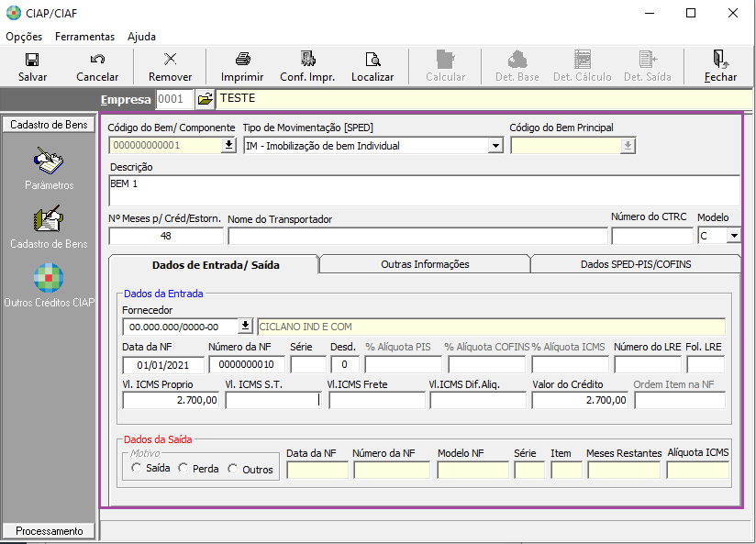The height and width of the screenshot is (544, 756).
Task: Click the Valor do Crédito field
Action: pos(580,400)
